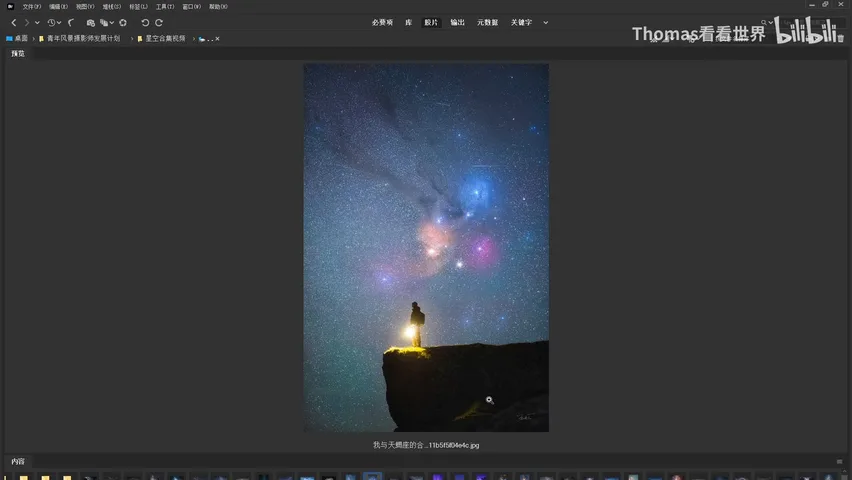Go back to the previous folder
The height and width of the screenshot is (480, 852).
(x=14, y=23)
